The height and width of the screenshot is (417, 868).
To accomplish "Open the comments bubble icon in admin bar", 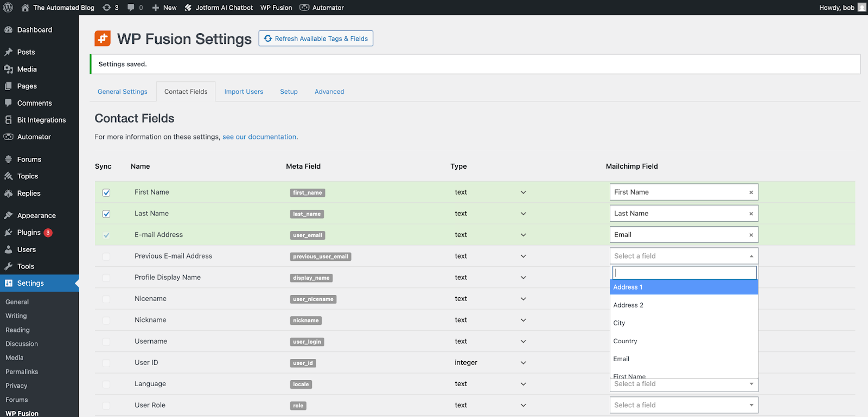I will click(131, 8).
